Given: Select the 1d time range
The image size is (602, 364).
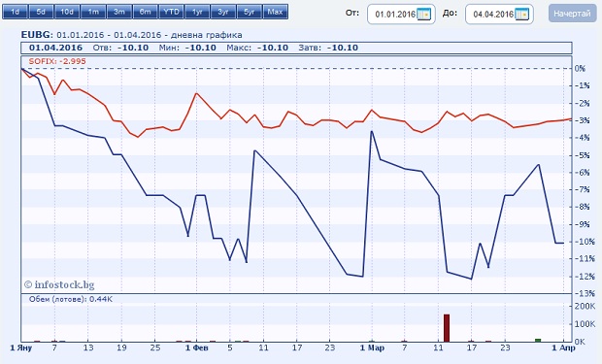Looking at the screenshot, I should pos(15,12).
